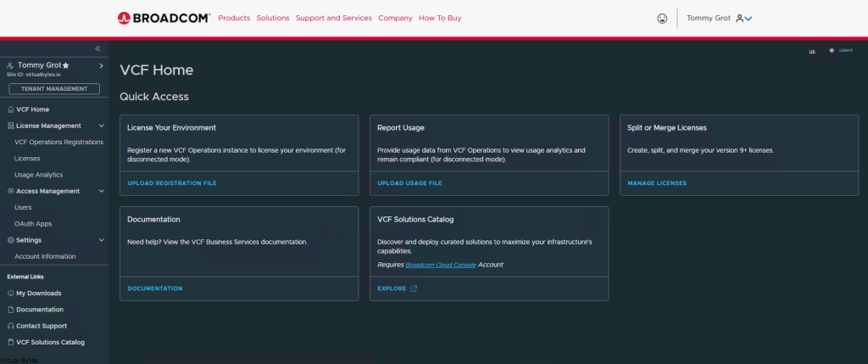
Task: Click the Documentation card link
Action: coord(155,288)
